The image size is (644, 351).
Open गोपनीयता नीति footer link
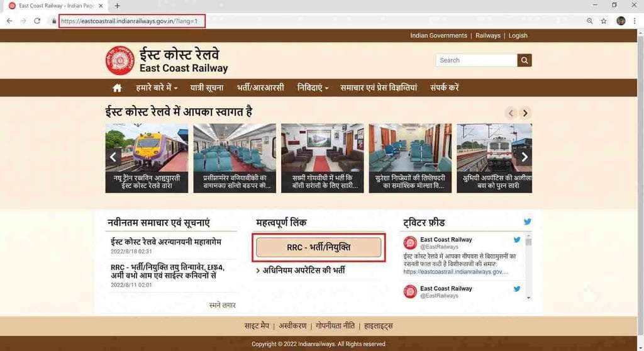[x=335, y=326]
